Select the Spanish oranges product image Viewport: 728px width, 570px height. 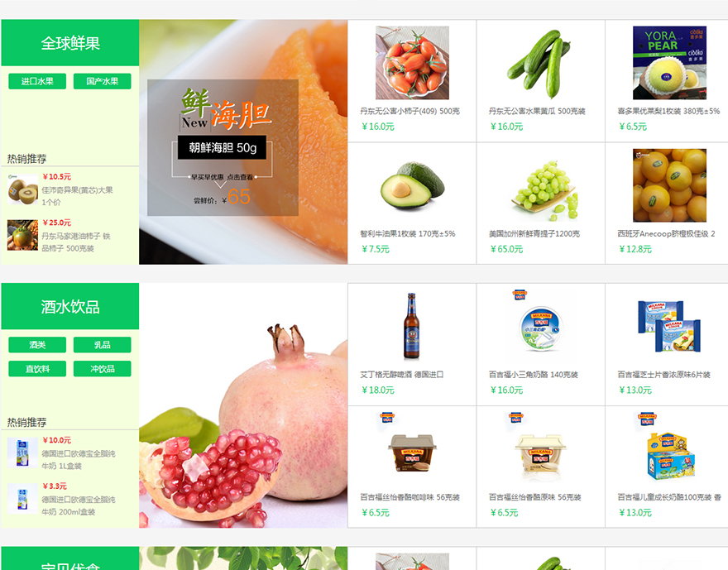click(669, 185)
